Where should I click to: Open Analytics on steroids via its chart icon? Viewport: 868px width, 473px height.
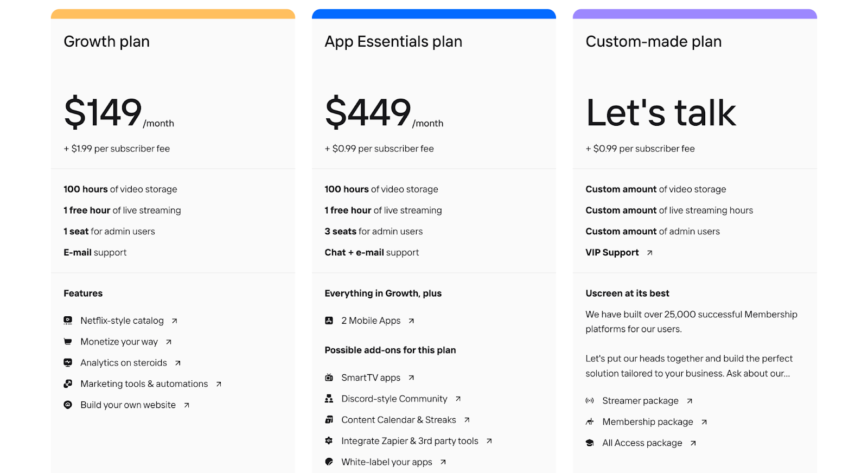pyautogui.click(x=68, y=362)
